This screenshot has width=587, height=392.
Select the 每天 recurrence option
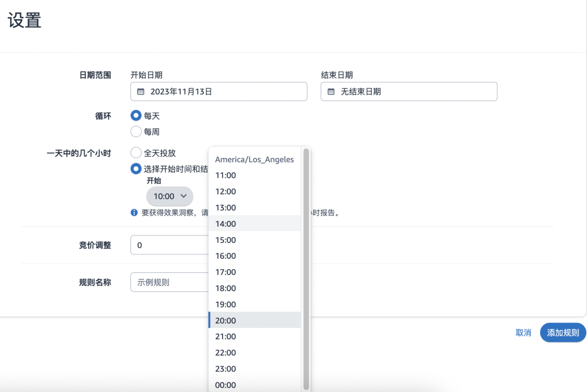136,115
